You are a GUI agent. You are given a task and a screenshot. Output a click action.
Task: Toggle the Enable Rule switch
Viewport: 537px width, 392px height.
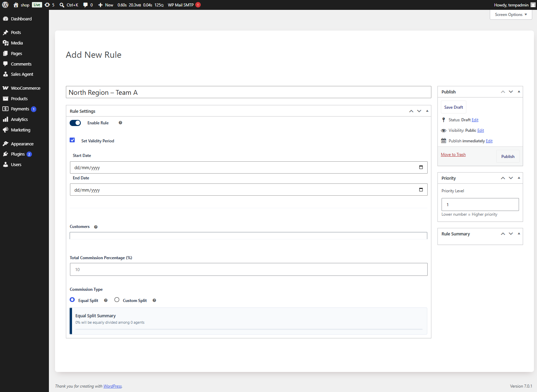(x=75, y=123)
